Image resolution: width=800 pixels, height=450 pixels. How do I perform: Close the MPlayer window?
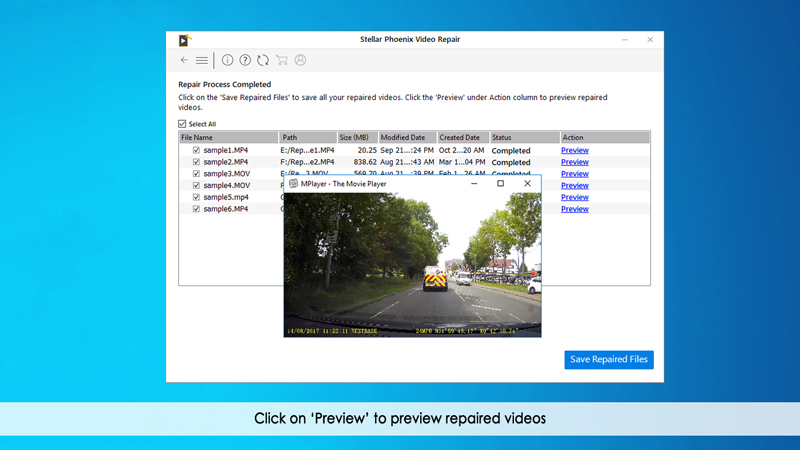click(528, 184)
